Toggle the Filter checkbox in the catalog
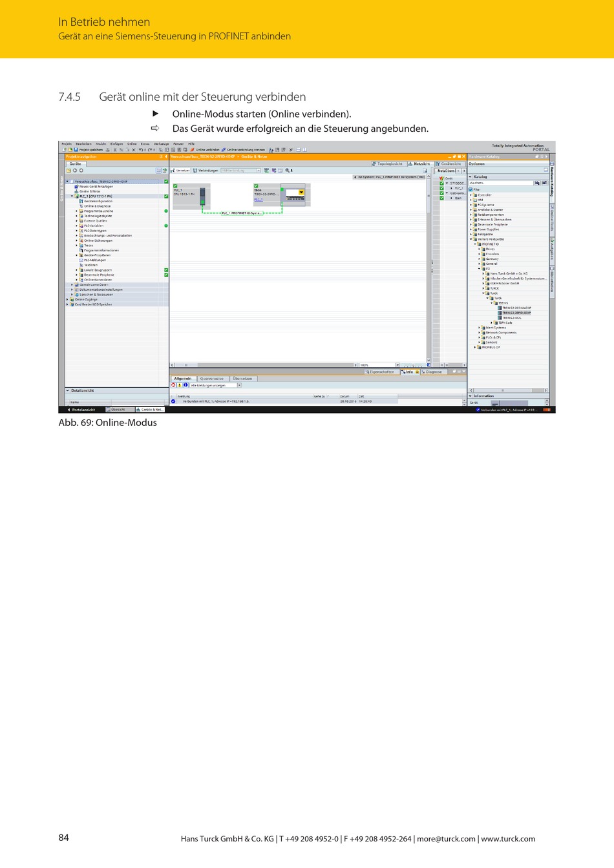Image resolution: width=614 pixels, height=868 pixels. [471, 189]
